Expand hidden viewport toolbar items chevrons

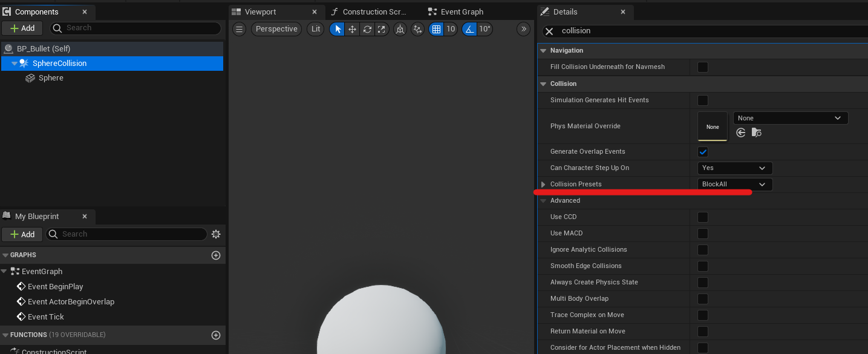[x=524, y=29]
